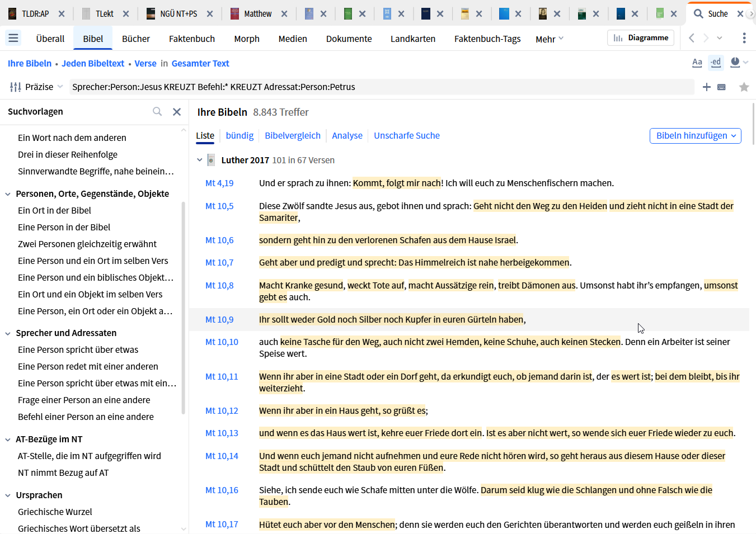The height and width of the screenshot is (534, 756).
Task: Collapse Personen, Orte, Gegenstände, Objekte section
Action: [8, 194]
